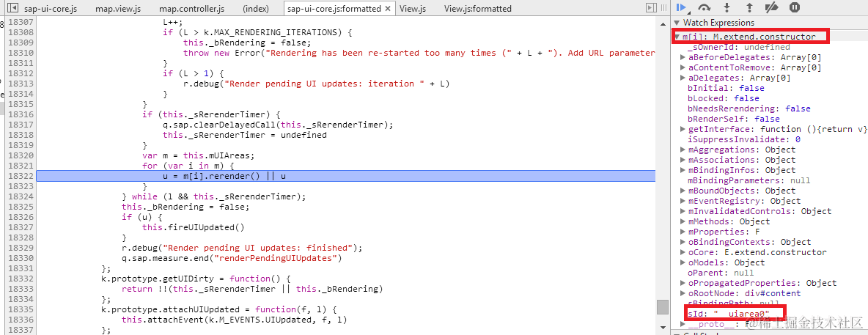Viewport: 868px width, 335px height.
Task: Resume script execution
Action: click(682, 8)
